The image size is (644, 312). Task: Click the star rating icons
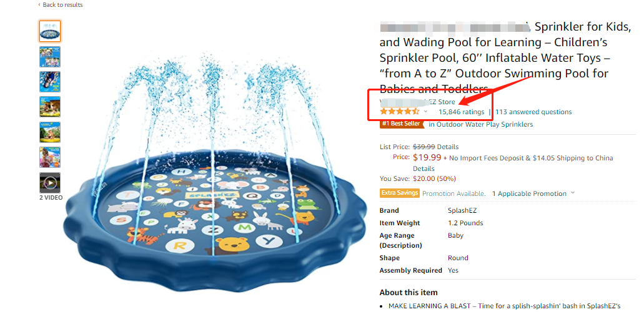click(x=399, y=112)
